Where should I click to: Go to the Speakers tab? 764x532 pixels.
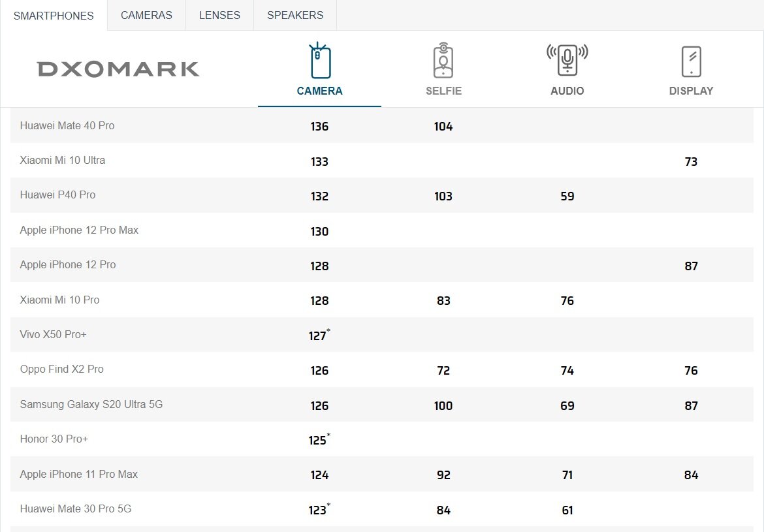(295, 15)
